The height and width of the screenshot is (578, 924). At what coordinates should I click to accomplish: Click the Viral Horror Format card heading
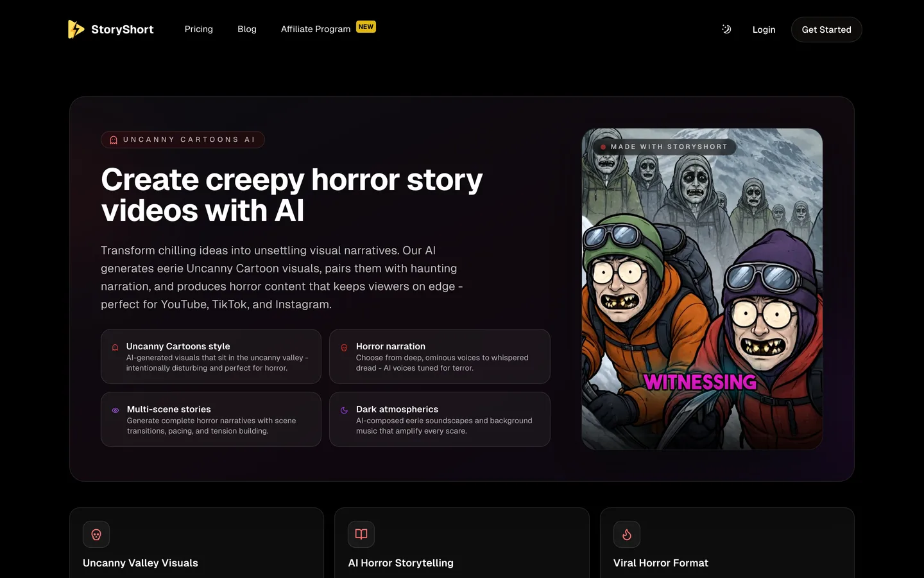pos(661,563)
